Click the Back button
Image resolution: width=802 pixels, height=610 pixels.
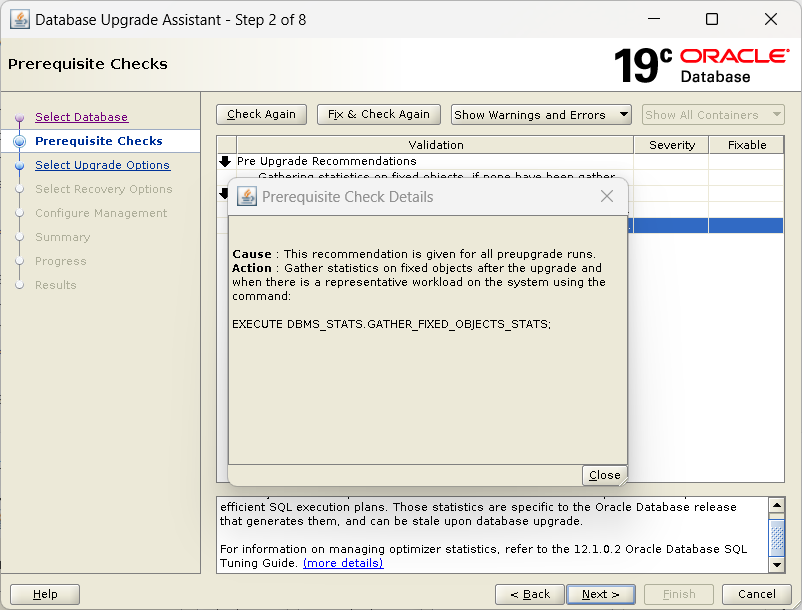click(x=529, y=594)
